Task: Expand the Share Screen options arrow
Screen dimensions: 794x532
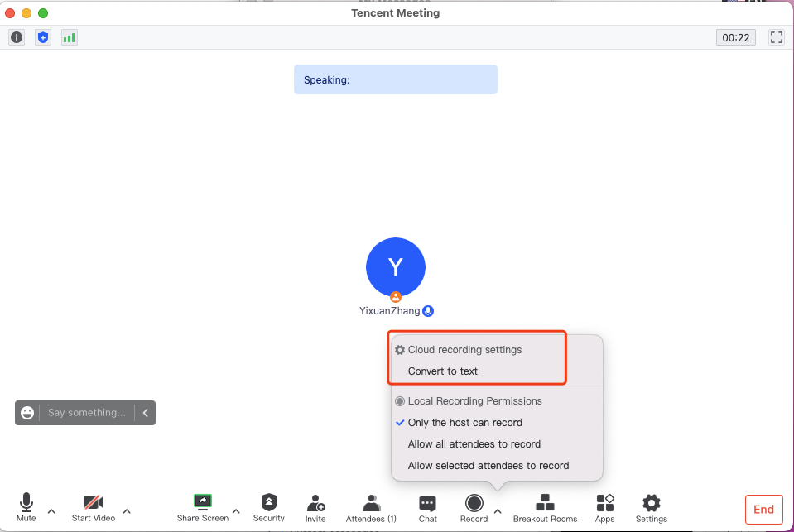Action: pos(236,511)
